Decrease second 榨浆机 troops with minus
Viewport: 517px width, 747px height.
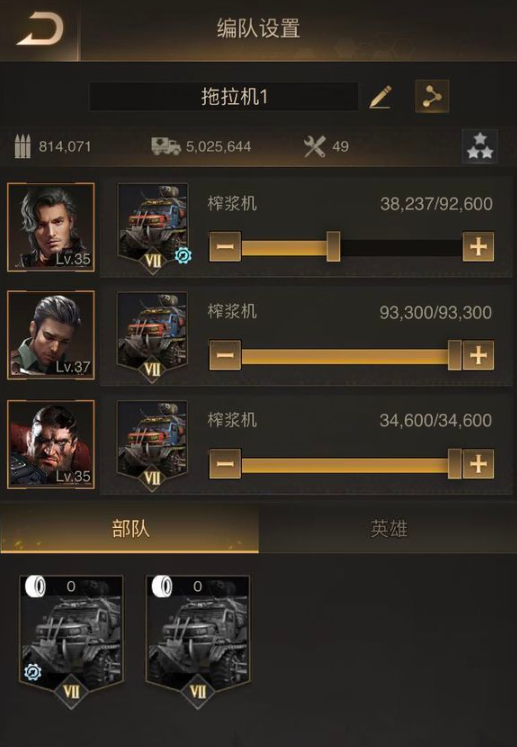225,355
